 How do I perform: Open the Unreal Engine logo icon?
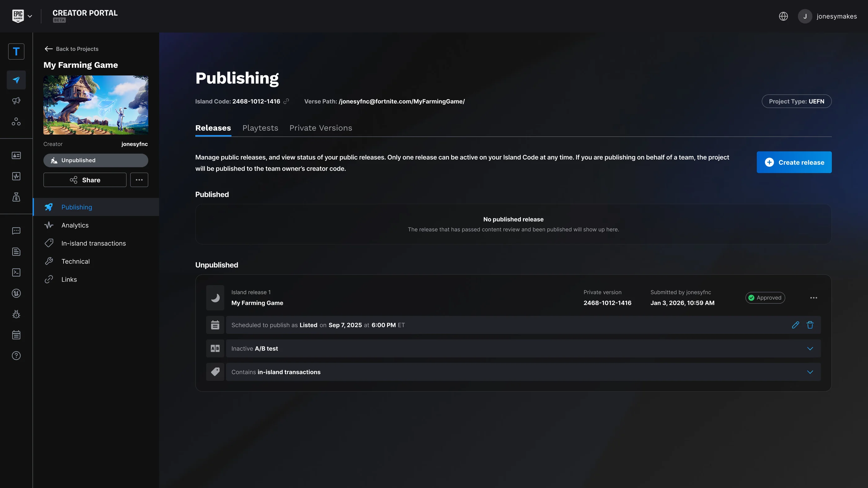pyautogui.click(x=16, y=293)
